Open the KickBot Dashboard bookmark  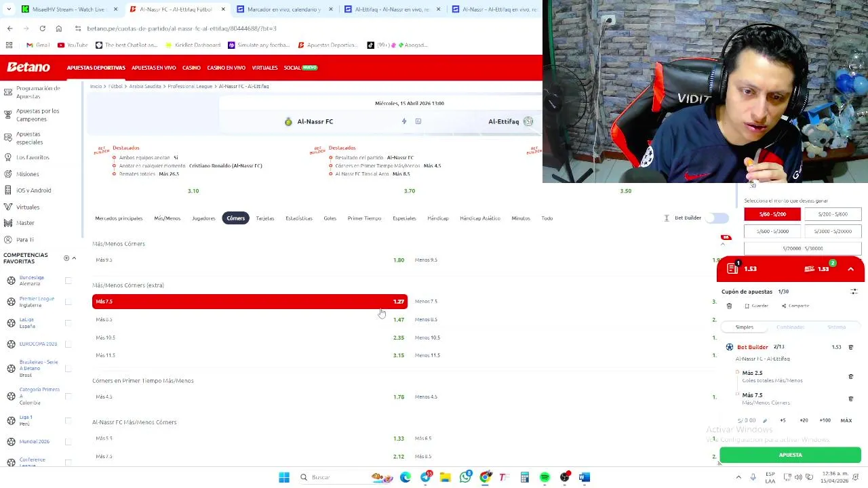(193, 45)
